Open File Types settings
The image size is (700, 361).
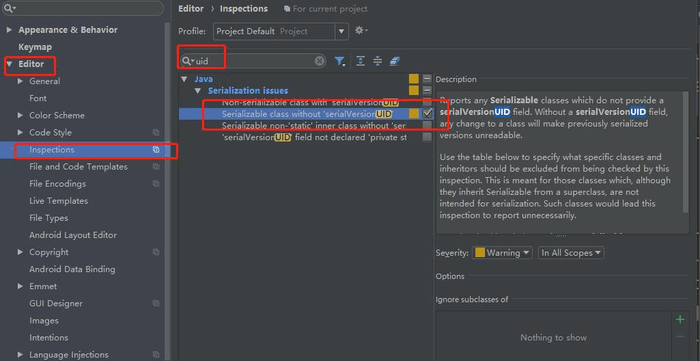pos(49,218)
